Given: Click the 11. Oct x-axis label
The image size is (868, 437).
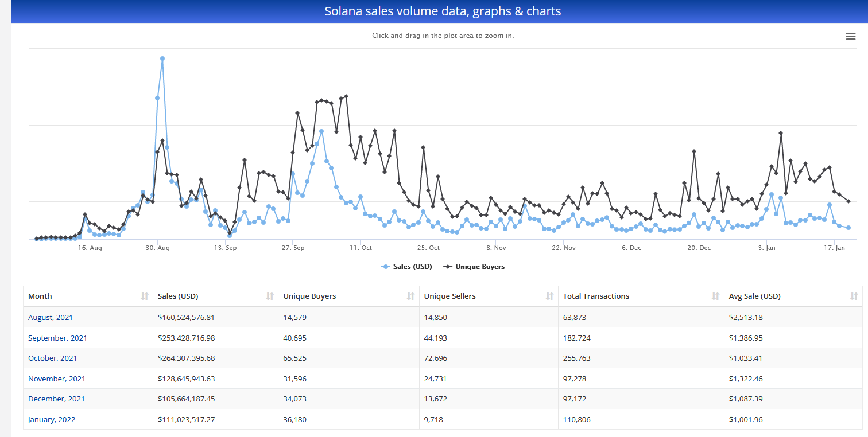Looking at the screenshot, I should click(359, 248).
